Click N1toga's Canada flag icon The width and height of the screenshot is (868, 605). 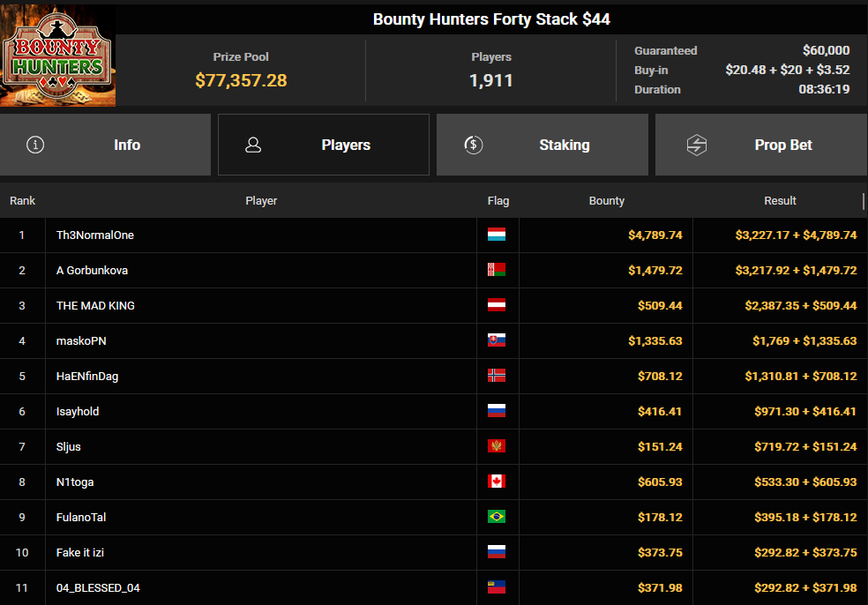click(497, 482)
